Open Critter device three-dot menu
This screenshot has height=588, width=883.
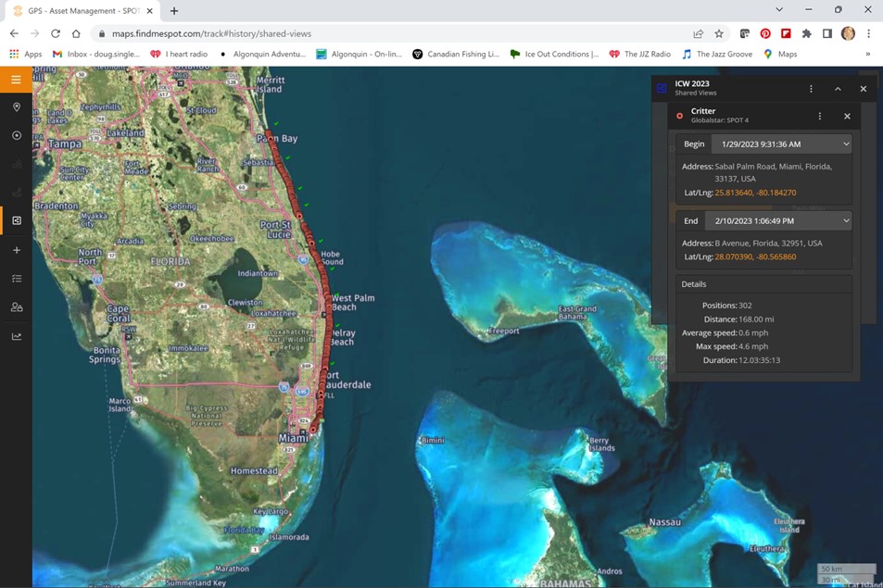pyautogui.click(x=819, y=116)
